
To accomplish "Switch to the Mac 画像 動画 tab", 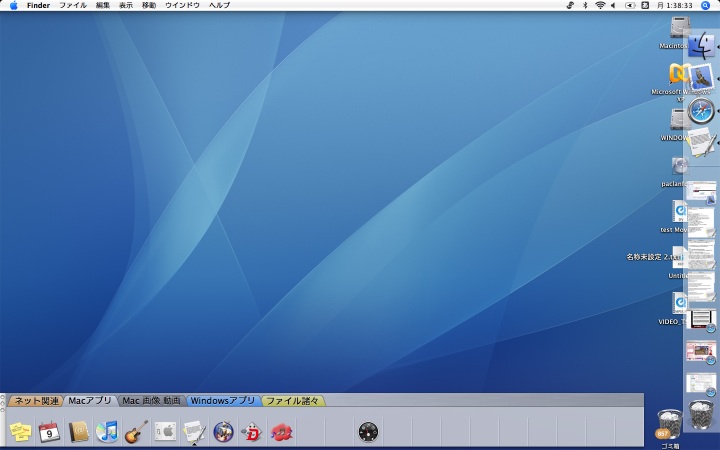I will 151,401.
